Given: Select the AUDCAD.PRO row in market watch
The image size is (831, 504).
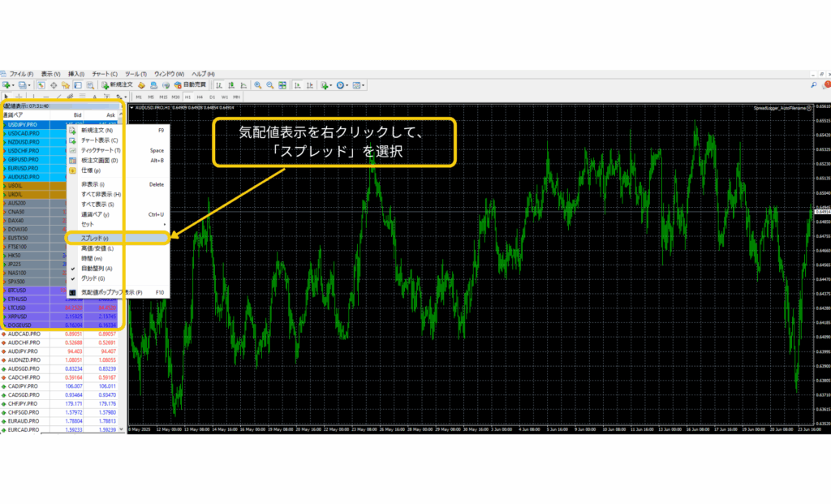Looking at the screenshot, I should (24, 334).
